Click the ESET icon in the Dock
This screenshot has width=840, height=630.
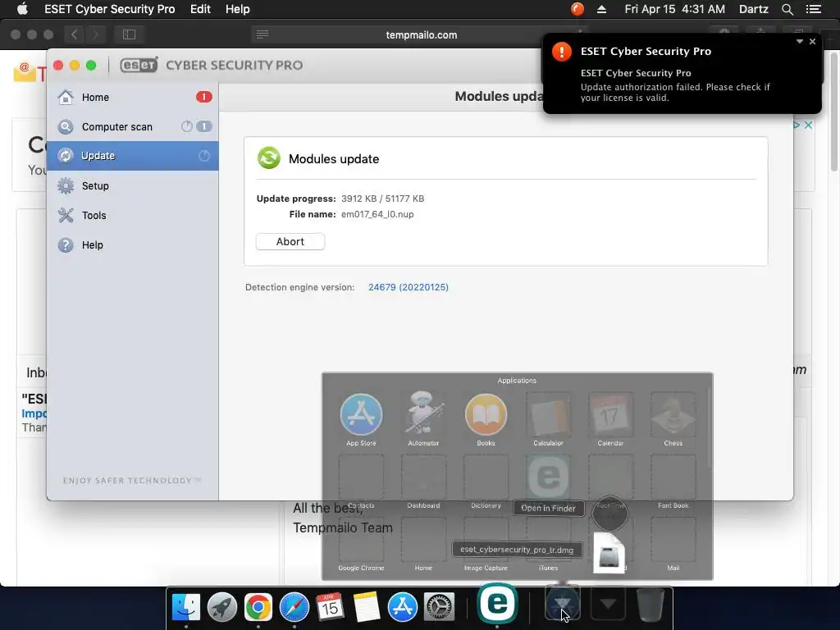pos(497,604)
